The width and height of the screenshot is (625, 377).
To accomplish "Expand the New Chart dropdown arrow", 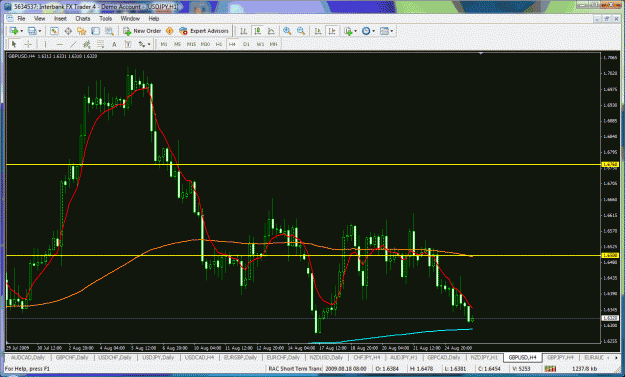I will [x=22, y=31].
